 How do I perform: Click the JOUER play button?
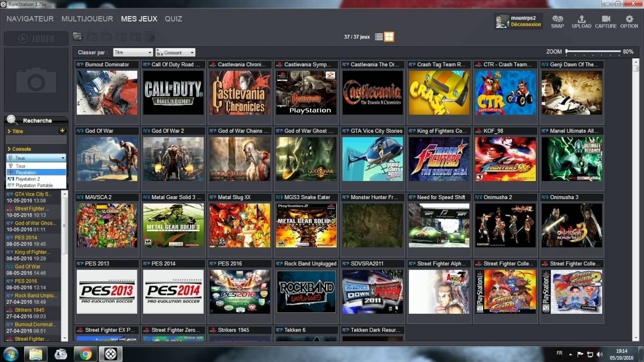(x=36, y=39)
